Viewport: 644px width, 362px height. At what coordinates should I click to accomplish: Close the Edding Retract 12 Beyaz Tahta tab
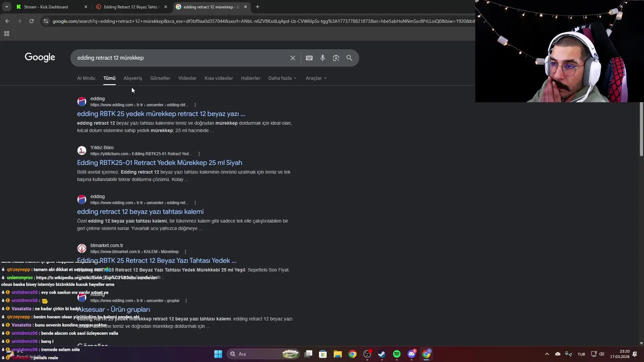(x=166, y=7)
